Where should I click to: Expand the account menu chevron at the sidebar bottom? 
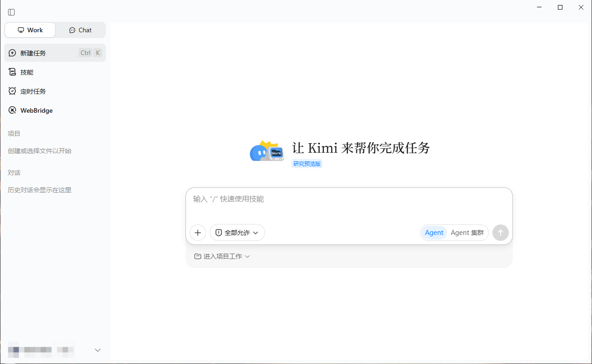tap(98, 350)
